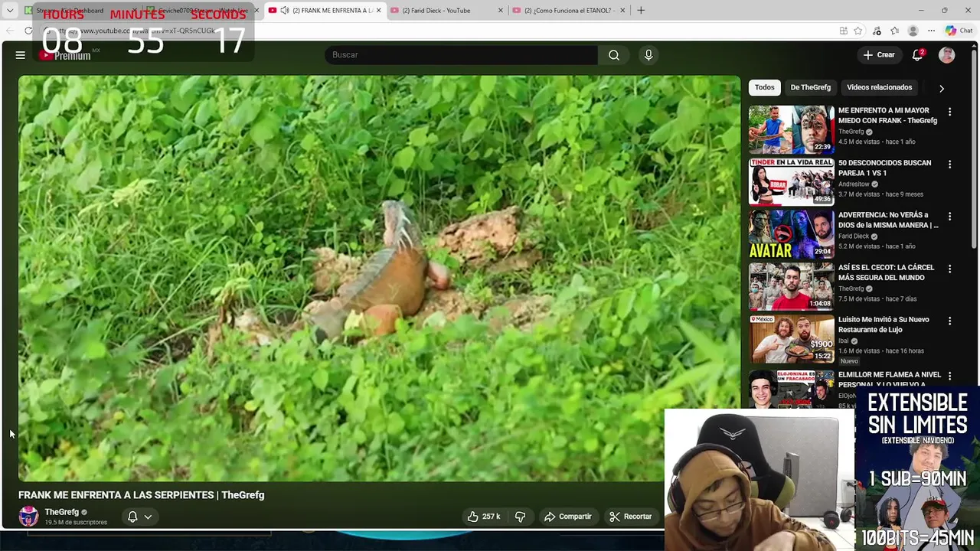Screen dimensions: 980x551
Task: Open the CECOT video thumbnail
Action: tap(791, 286)
